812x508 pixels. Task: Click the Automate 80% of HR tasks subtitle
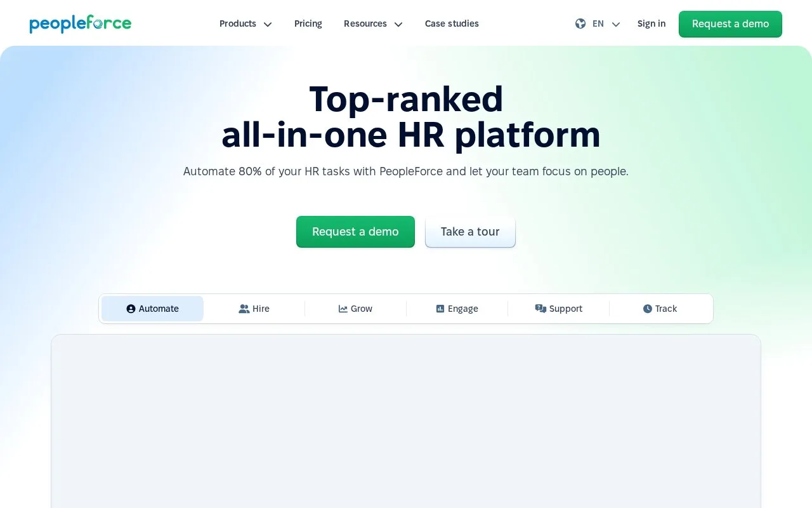tap(406, 171)
